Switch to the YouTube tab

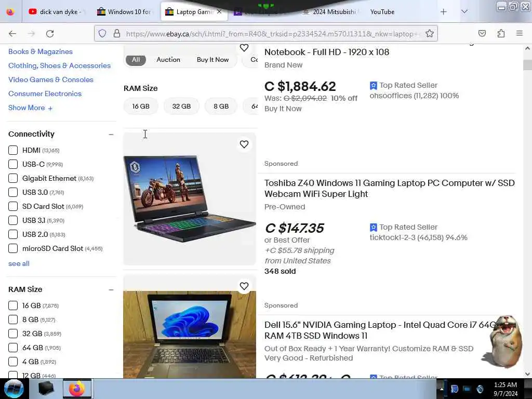[382, 12]
